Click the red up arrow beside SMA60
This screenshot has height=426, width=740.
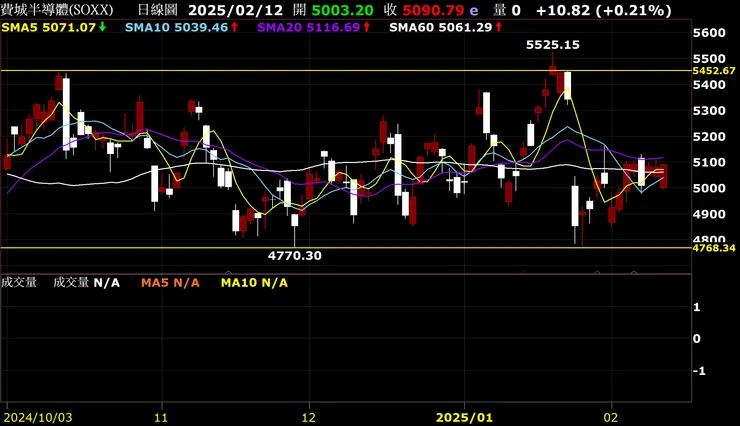click(x=498, y=27)
